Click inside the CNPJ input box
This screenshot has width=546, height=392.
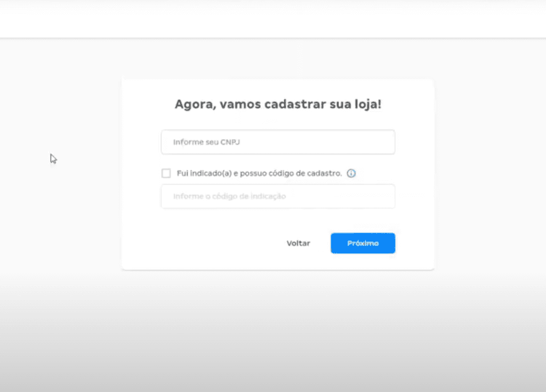(278, 142)
